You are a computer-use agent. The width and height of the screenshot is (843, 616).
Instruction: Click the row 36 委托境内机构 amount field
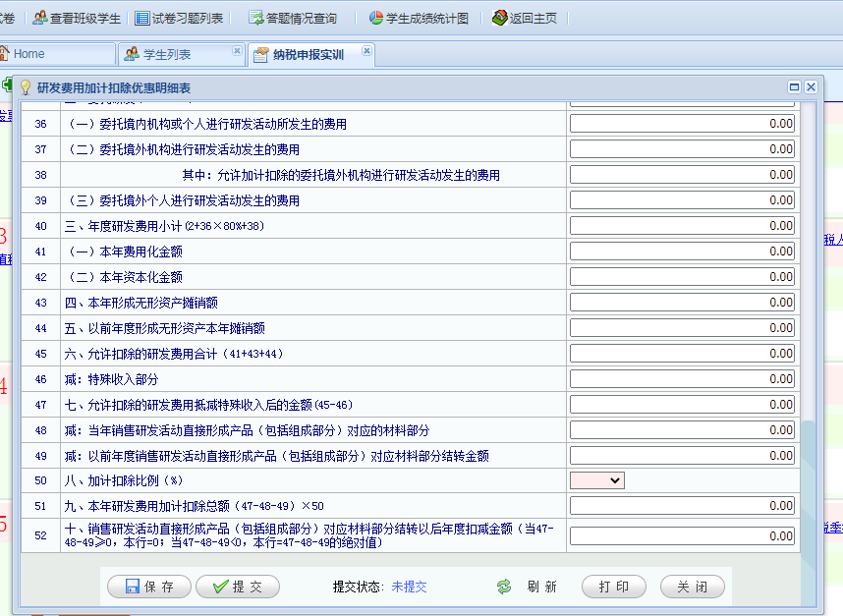682,124
